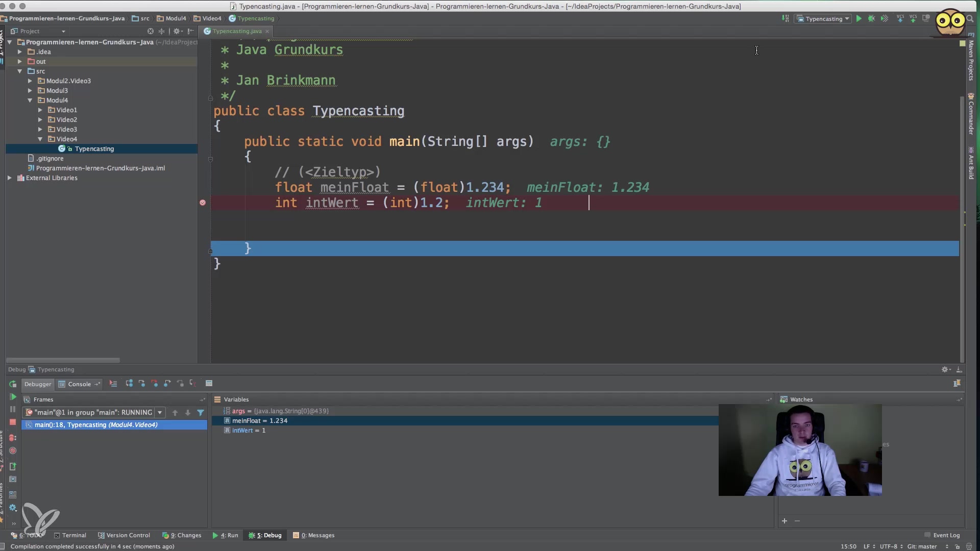Pause the program using the debug sidebar pause button
This screenshot has height=551, width=980.
coord(13,410)
